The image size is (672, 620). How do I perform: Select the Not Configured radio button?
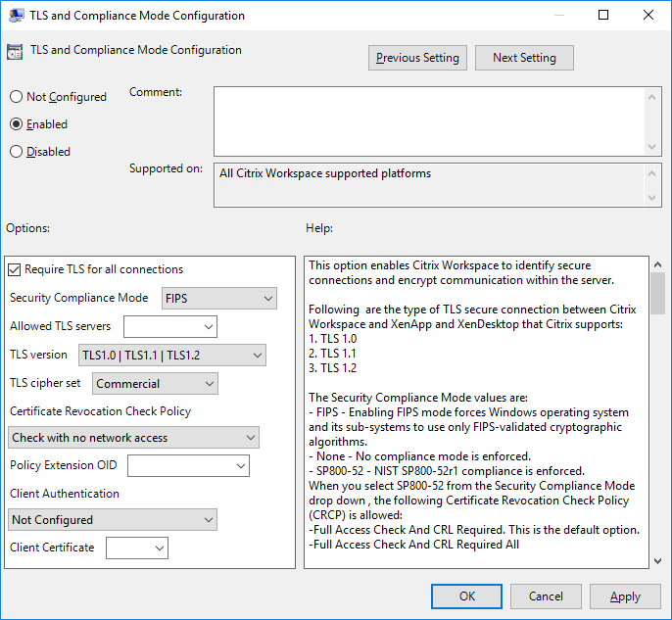point(16,97)
